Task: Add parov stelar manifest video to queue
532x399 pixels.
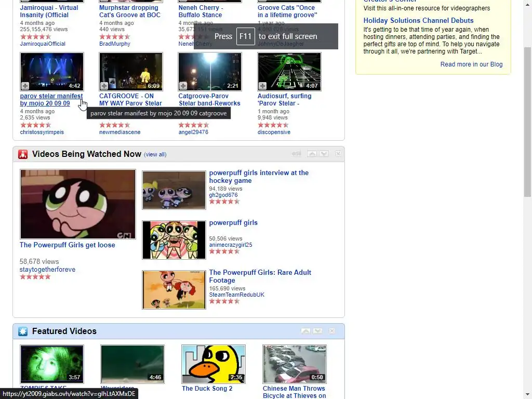Action: (x=25, y=86)
